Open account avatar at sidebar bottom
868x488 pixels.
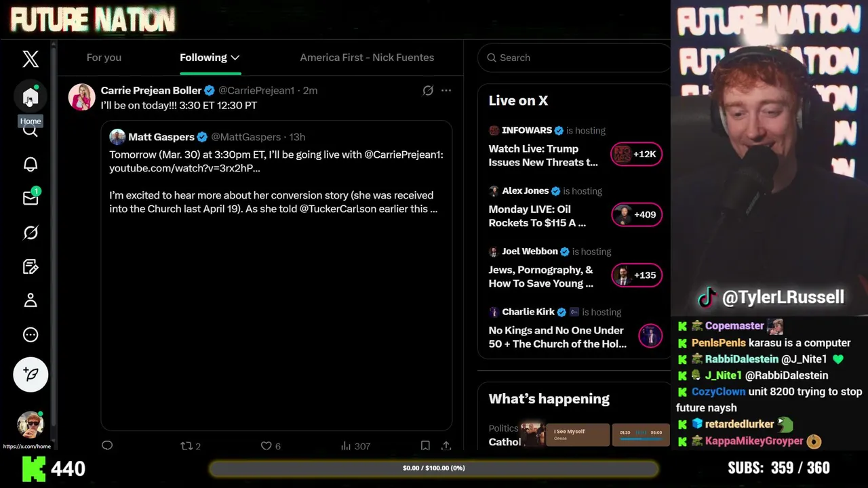click(30, 425)
